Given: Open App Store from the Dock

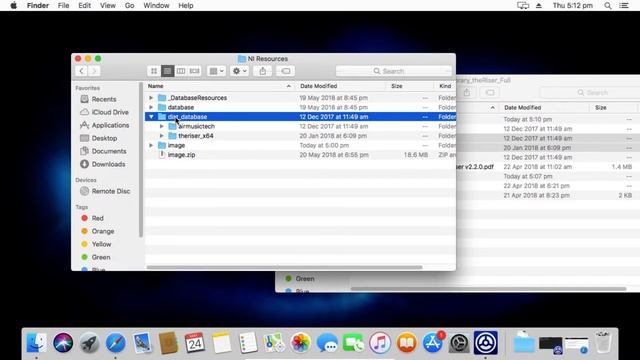Looking at the screenshot, I should click(x=433, y=342).
